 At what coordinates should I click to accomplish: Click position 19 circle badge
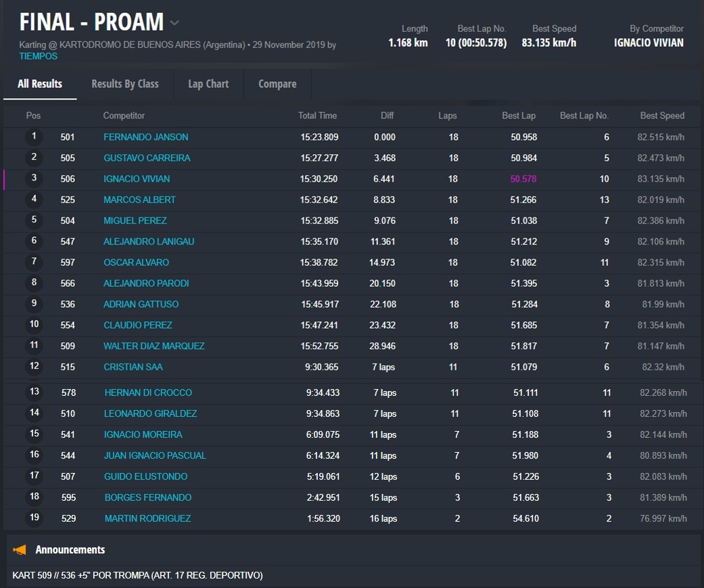(34, 518)
